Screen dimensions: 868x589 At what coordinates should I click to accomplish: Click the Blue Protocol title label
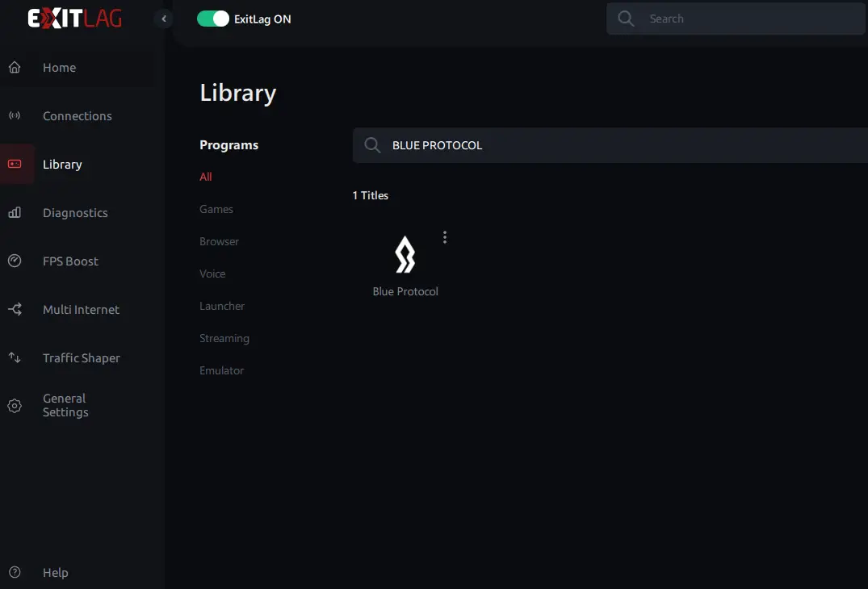click(405, 291)
